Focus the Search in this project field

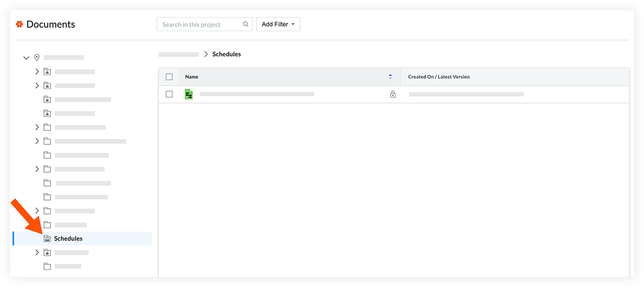click(x=204, y=24)
